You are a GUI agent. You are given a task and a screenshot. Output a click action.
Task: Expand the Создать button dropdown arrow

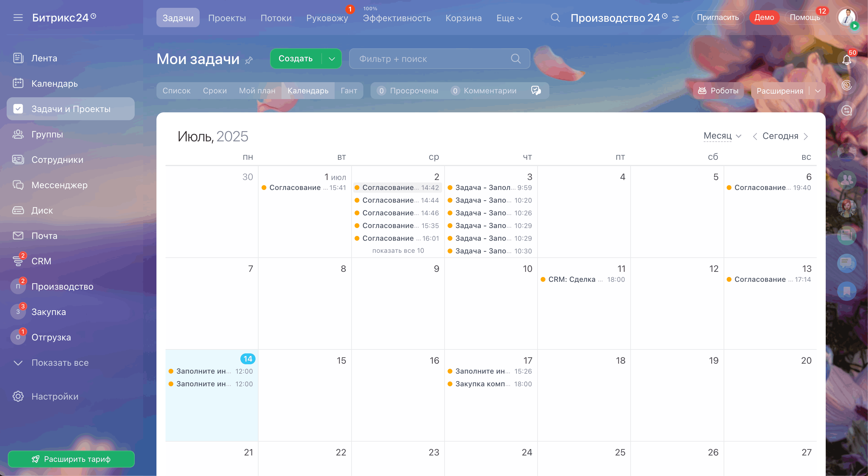(332, 59)
